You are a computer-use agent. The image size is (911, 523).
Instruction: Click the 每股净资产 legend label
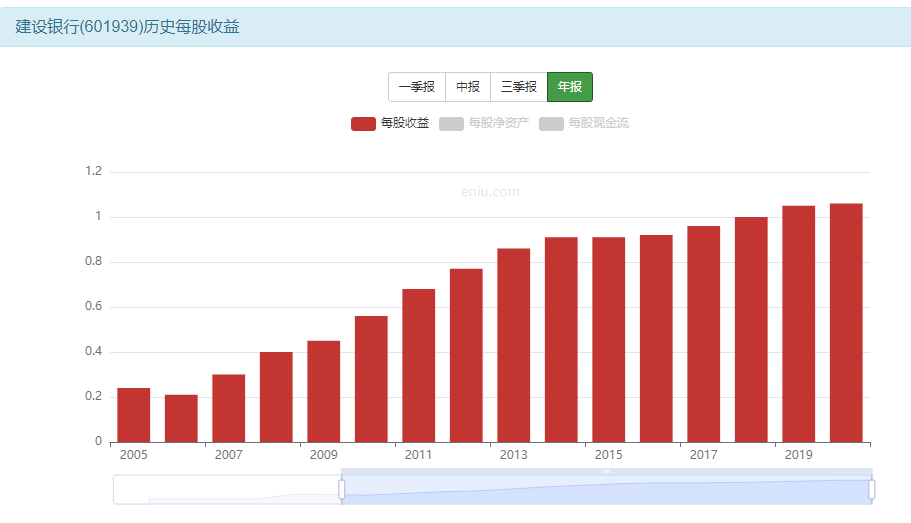499,123
